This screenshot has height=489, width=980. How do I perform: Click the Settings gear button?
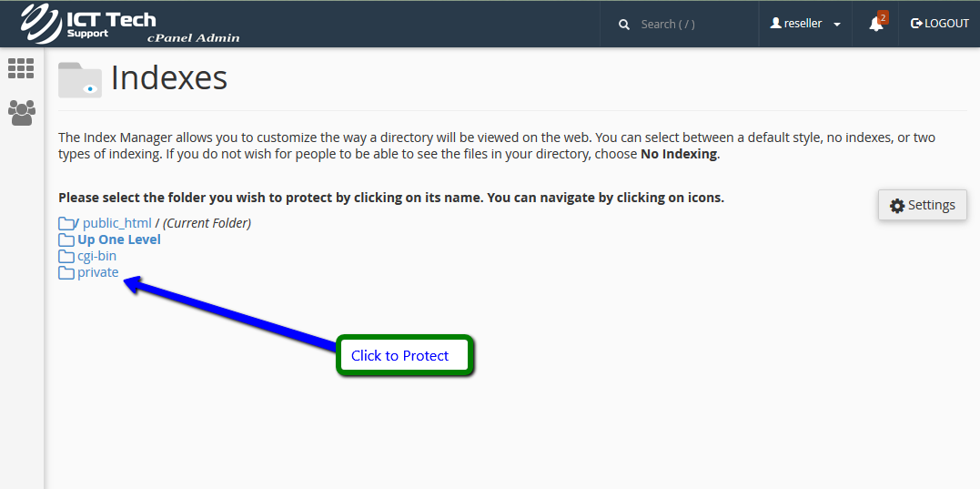click(922, 205)
